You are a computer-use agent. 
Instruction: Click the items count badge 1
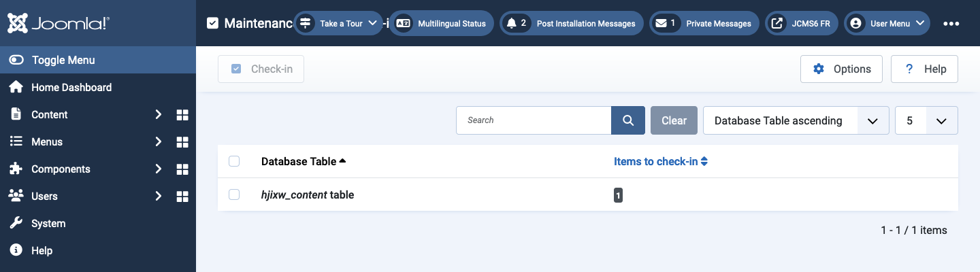click(618, 195)
